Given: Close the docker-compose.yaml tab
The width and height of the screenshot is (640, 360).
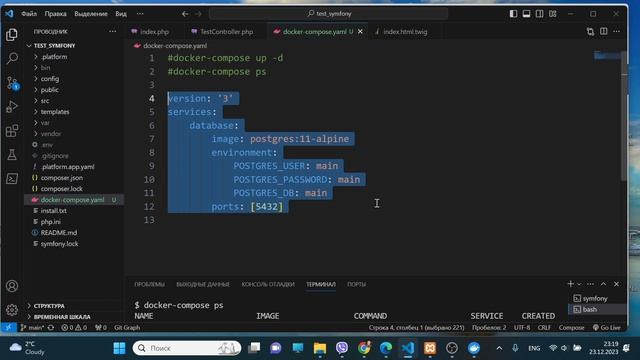Looking at the screenshot, I should (360, 31).
